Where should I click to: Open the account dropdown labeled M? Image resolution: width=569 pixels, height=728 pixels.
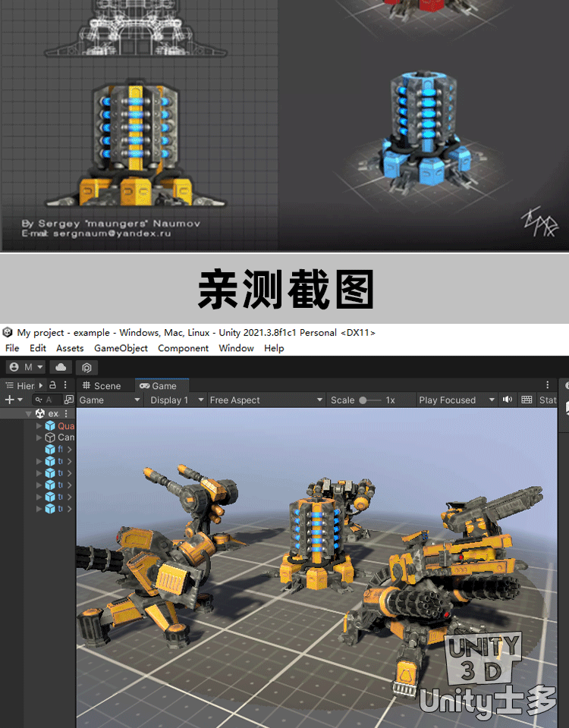tap(26, 367)
